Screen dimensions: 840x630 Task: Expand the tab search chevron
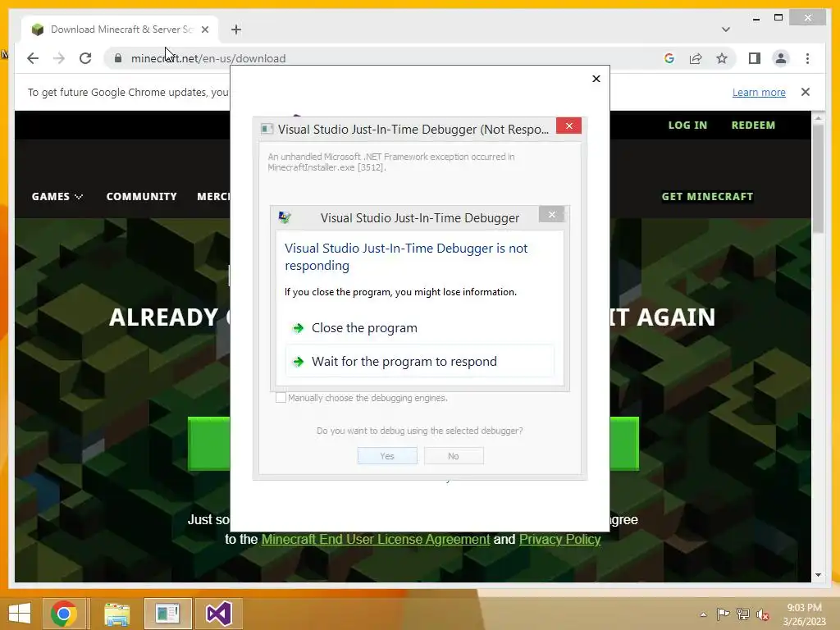point(725,30)
